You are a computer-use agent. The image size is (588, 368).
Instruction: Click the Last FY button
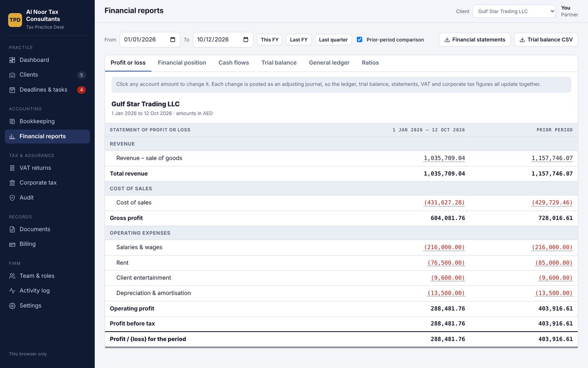(299, 40)
